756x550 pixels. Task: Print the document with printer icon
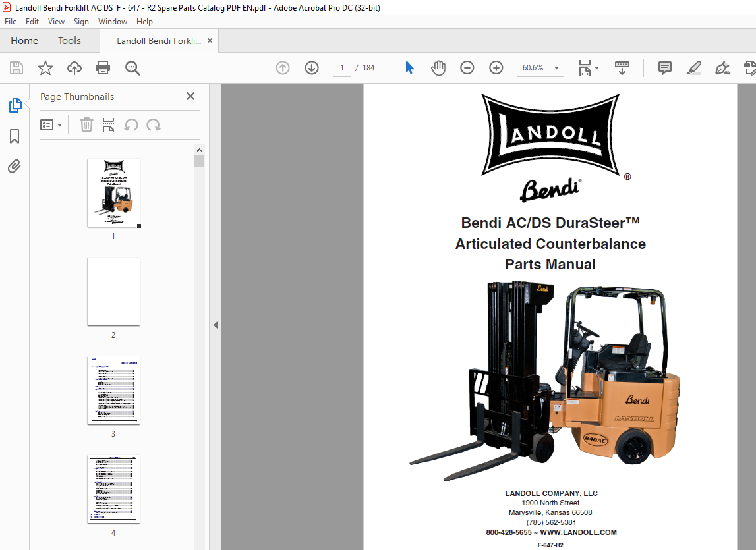(103, 68)
